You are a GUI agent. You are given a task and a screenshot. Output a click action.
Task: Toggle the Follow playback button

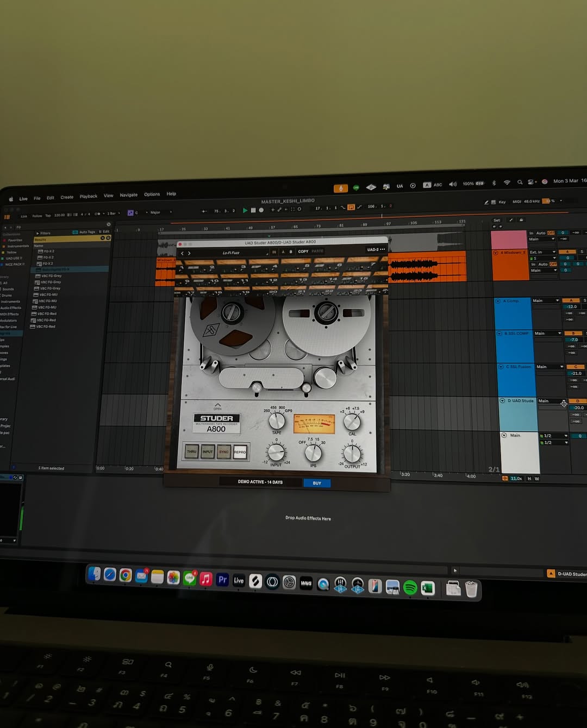point(37,216)
